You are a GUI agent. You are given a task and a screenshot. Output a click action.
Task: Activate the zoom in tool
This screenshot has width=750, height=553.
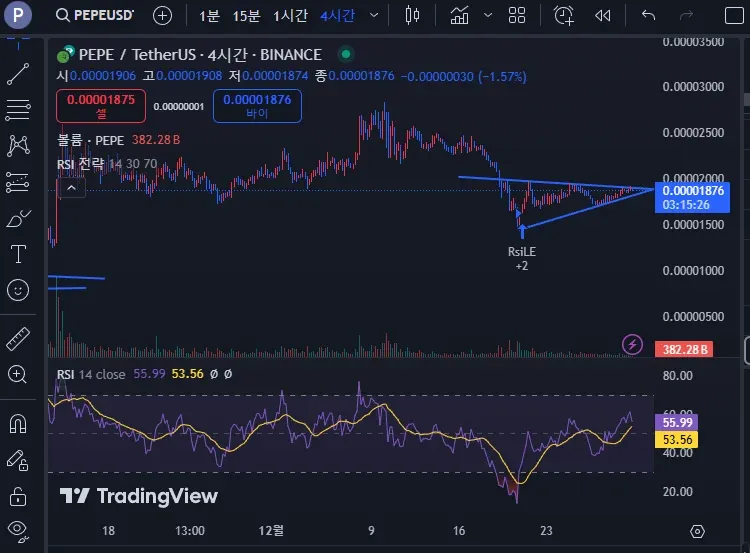[x=18, y=375]
